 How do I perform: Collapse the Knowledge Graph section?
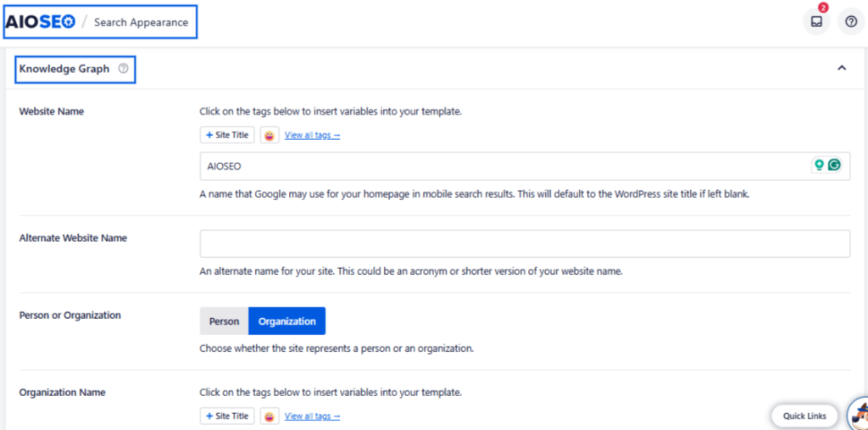pos(842,68)
